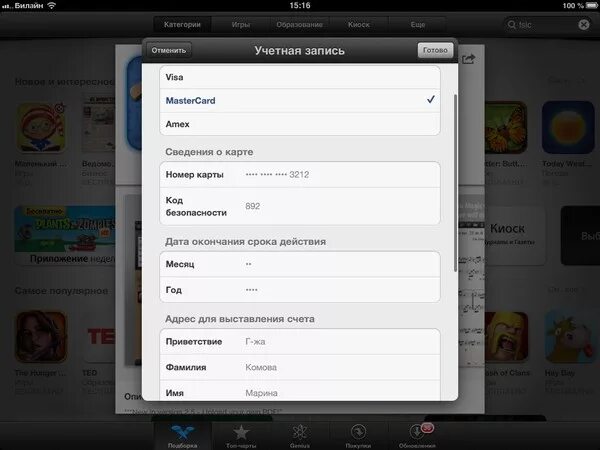Image resolution: width=600 pixels, height=450 pixels.
Task: Open the Hay Day app icon
Action: pyautogui.click(x=569, y=337)
